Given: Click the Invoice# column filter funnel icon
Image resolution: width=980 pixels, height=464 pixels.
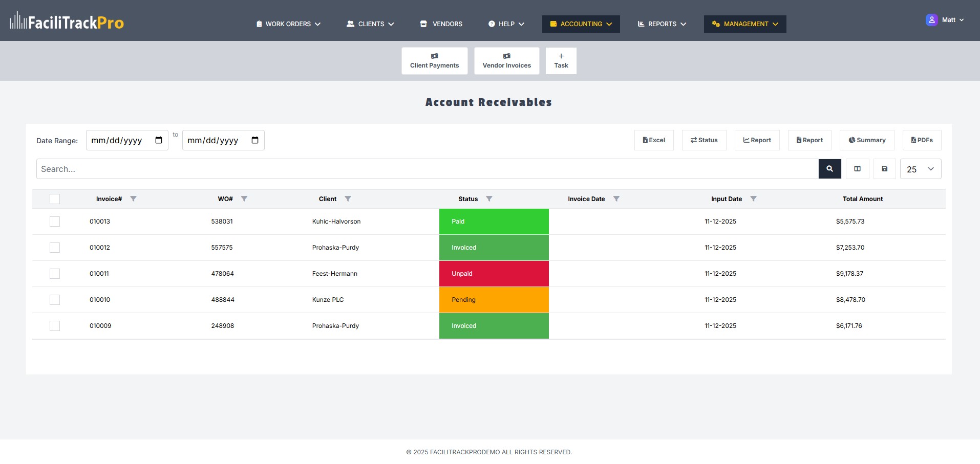Looking at the screenshot, I should (133, 199).
